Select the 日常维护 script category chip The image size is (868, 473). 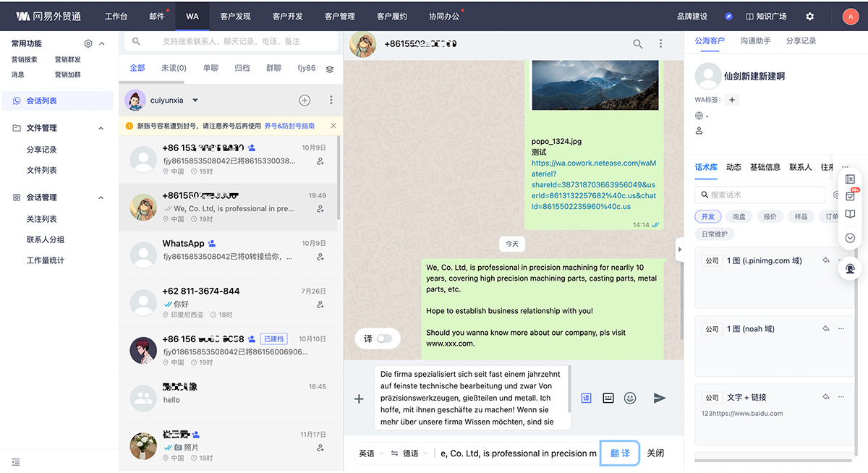tap(715, 234)
